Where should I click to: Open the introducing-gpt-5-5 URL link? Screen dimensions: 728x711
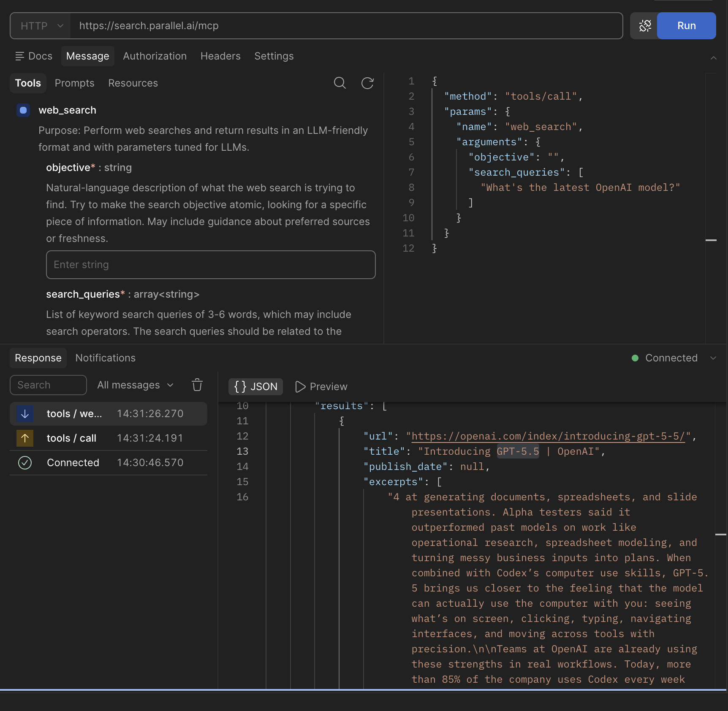pos(548,436)
